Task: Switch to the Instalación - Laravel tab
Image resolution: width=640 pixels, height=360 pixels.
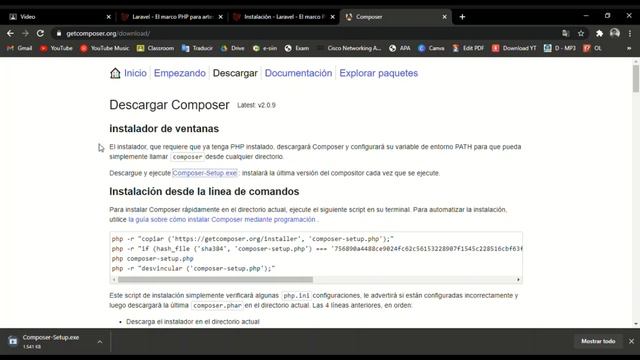Action: [x=284, y=17]
